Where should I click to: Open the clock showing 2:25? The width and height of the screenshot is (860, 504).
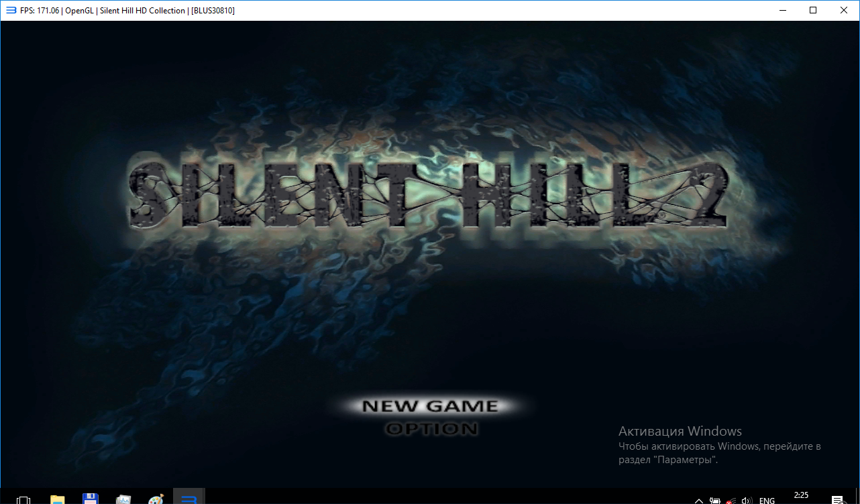[801, 496]
